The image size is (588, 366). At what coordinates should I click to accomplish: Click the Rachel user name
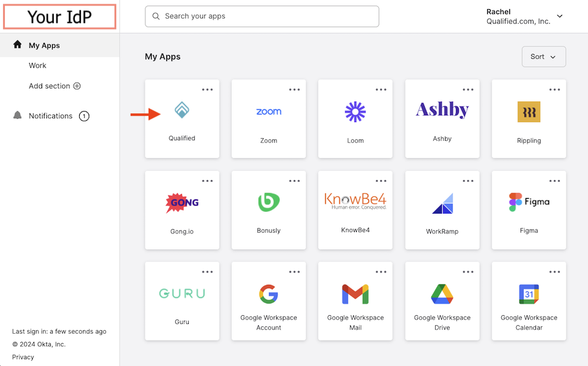click(x=498, y=12)
